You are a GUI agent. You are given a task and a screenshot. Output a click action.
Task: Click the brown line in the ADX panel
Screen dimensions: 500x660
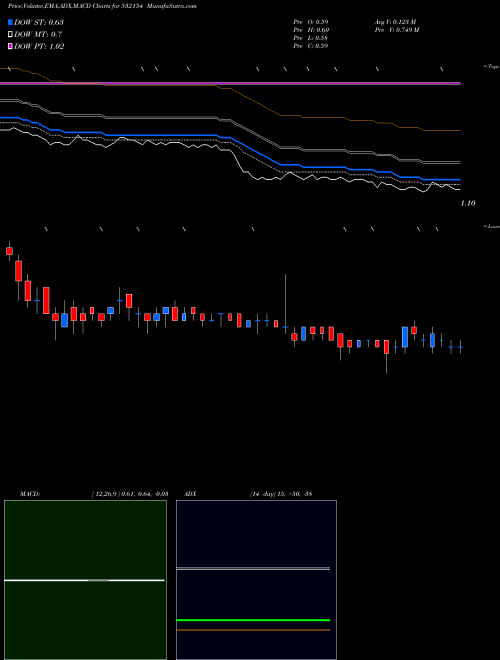(x=253, y=630)
